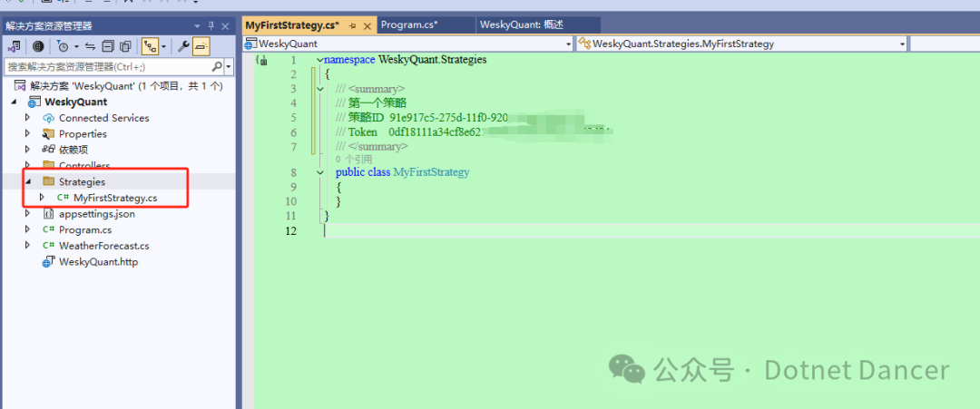The width and height of the screenshot is (980, 409).
Task: Pin the MyFirstStrategy.cs tab
Action: point(352,25)
